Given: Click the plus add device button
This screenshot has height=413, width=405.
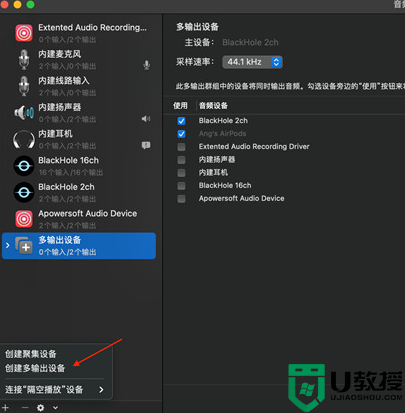Looking at the screenshot, I should point(6,407).
